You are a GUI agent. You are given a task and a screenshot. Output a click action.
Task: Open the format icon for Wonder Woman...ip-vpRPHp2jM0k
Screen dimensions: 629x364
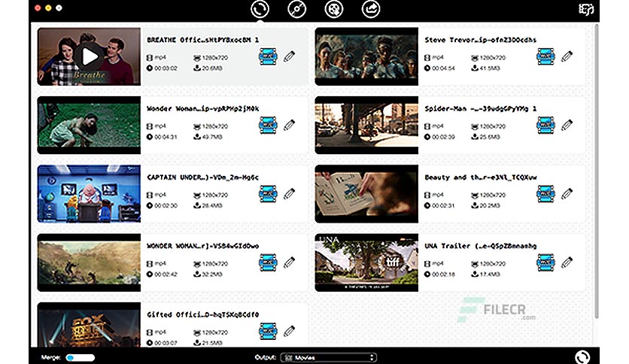coord(268,125)
